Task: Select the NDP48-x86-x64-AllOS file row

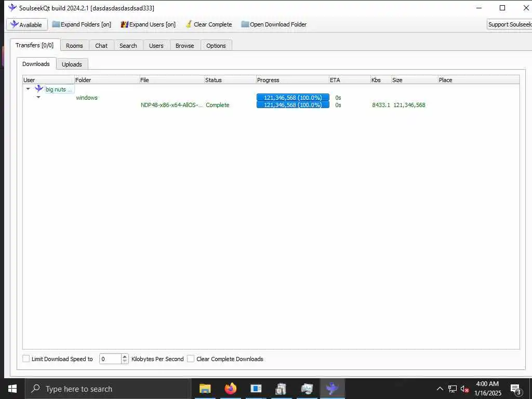Action: (x=171, y=105)
